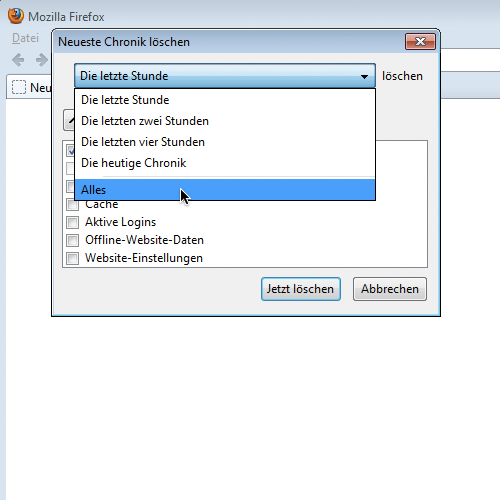Click the Jetzt löschen button
This screenshot has height=500, width=500.
coord(301,289)
